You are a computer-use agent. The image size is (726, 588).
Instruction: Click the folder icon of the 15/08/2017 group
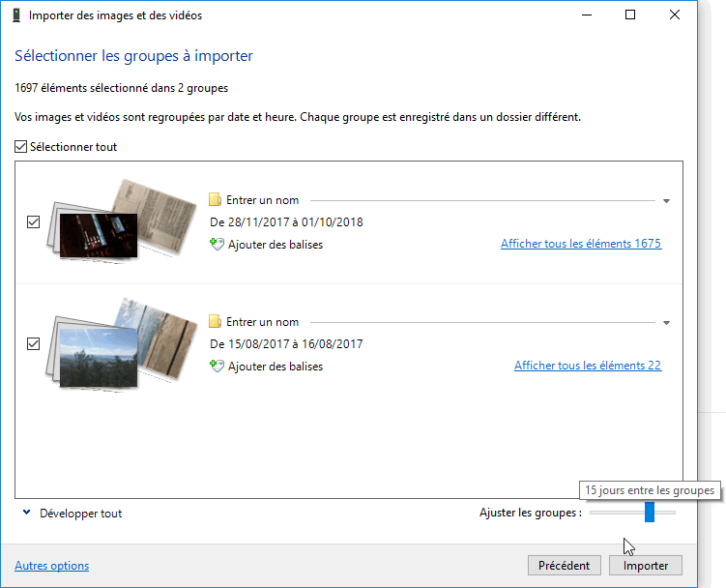pyautogui.click(x=216, y=322)
